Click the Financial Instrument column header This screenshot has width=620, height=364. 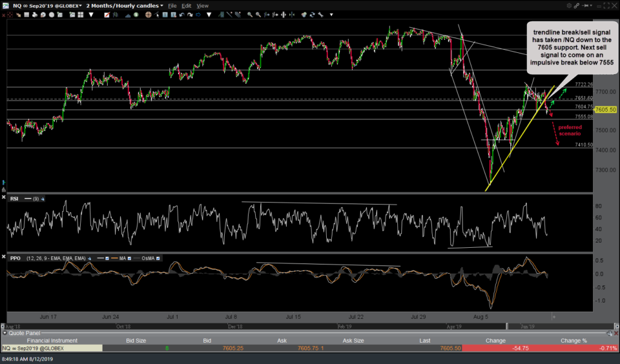tap(52, 340)
